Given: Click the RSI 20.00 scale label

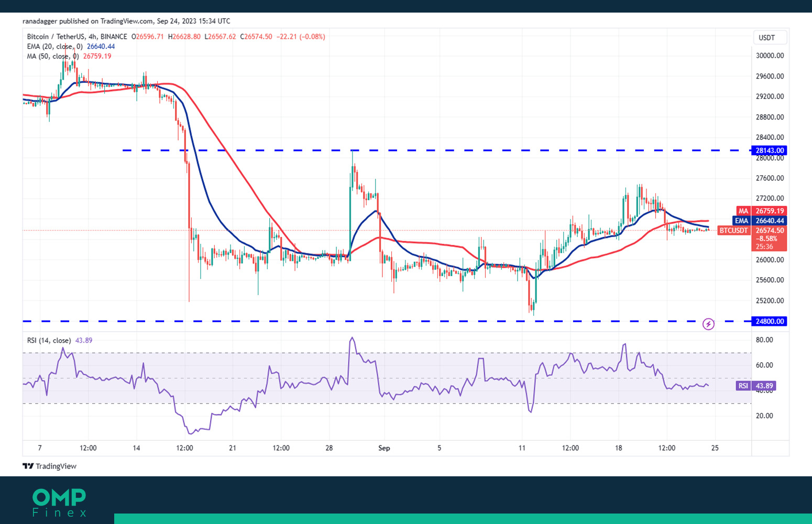Looking at the screenshot, I should pyautogui.click(x=764, y=416).
